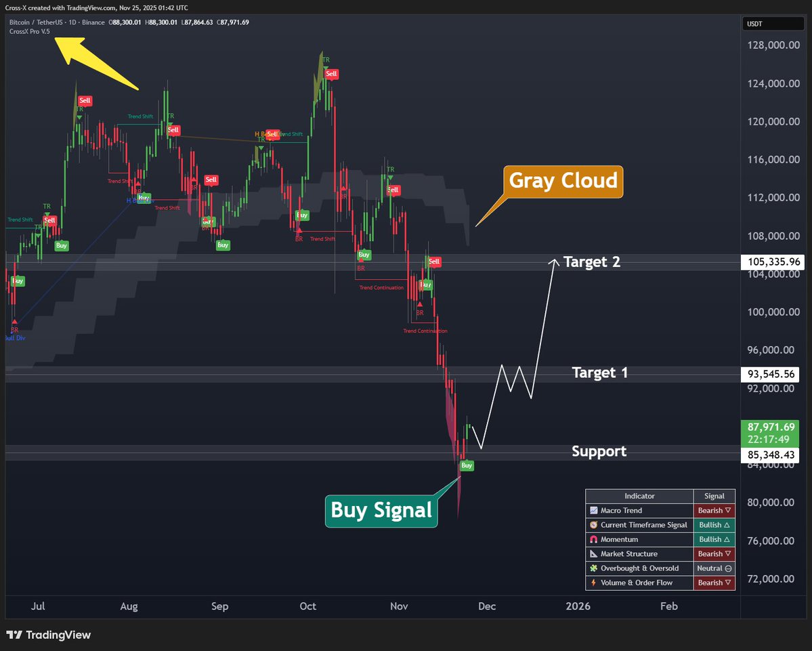The image size is (812, 651).
Task: Select the 'Buy Signal' callout
Action: pos(381,511)
